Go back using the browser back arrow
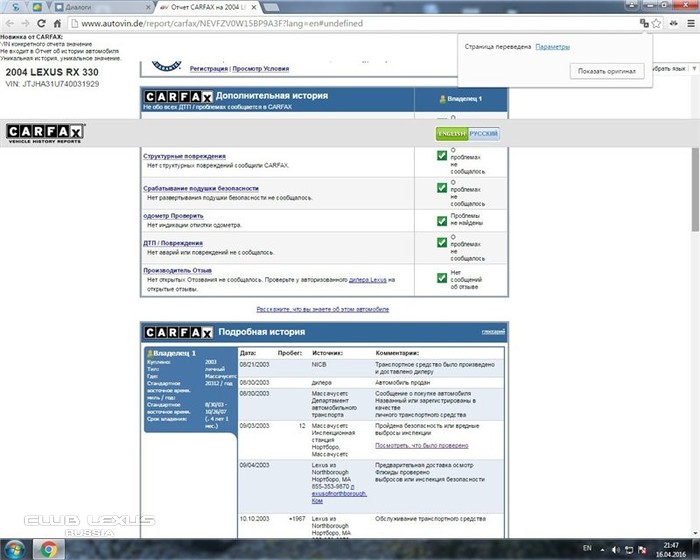The image size is (700, 560). point(10,23)
